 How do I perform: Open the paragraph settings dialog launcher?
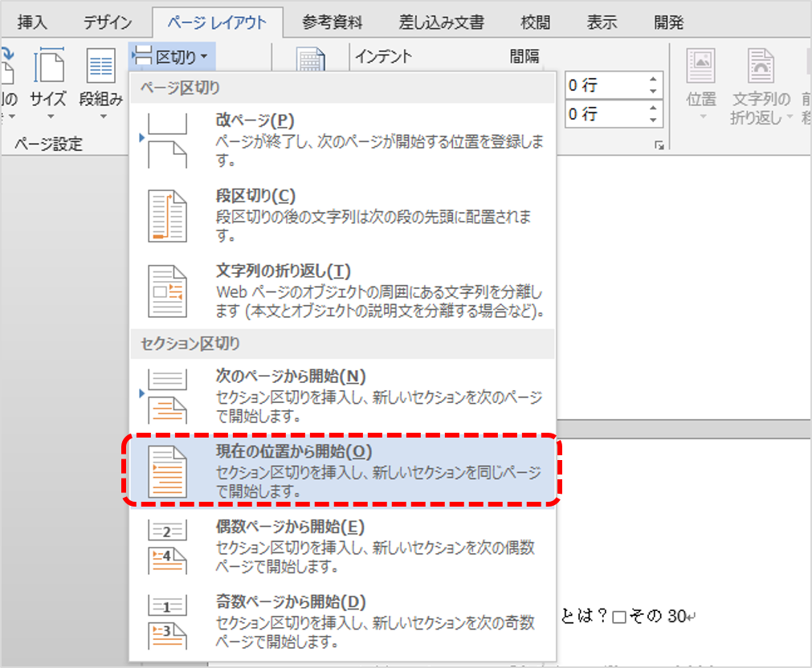[659, 145]
